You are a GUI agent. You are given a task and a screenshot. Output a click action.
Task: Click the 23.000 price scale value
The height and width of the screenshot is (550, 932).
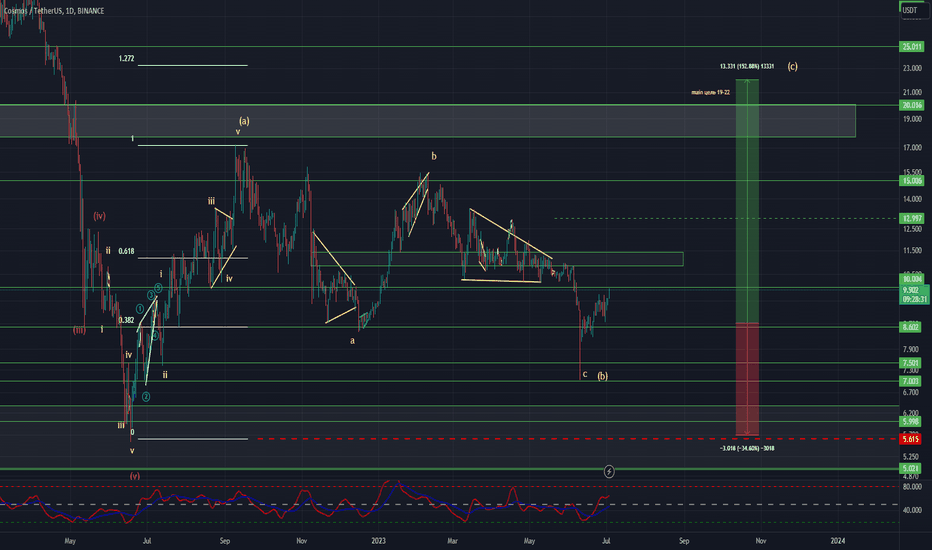click(912, 68)
